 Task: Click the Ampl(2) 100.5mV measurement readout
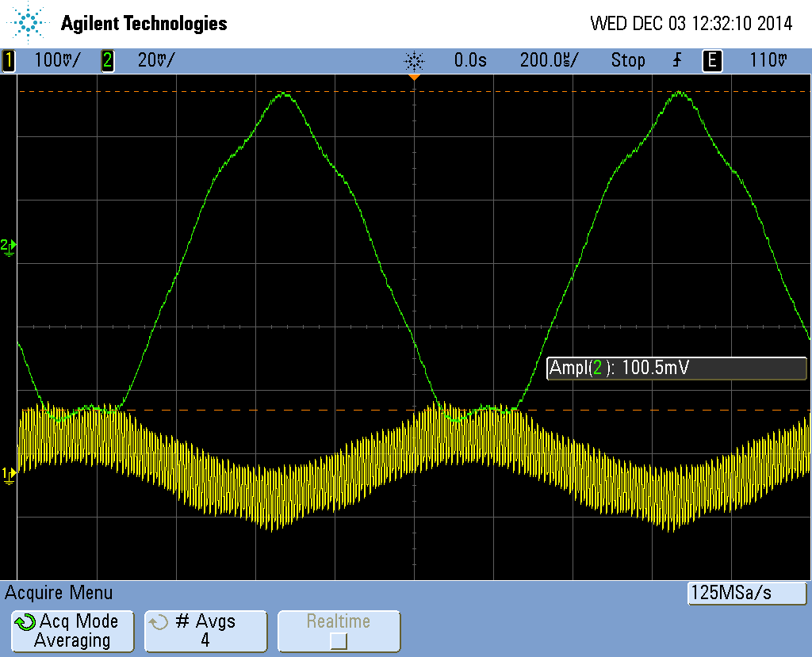[676, 368]
